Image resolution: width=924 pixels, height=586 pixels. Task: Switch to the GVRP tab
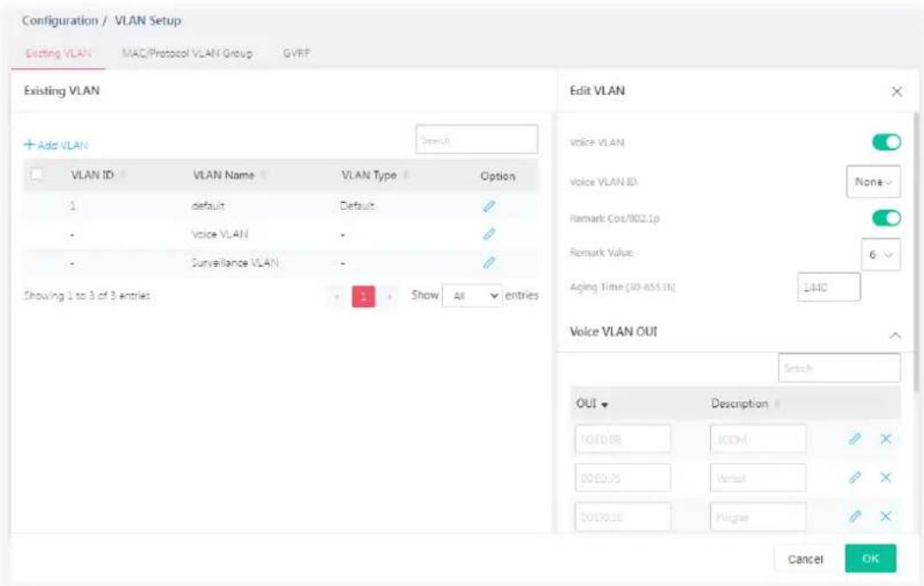click(x=297, y=53)
